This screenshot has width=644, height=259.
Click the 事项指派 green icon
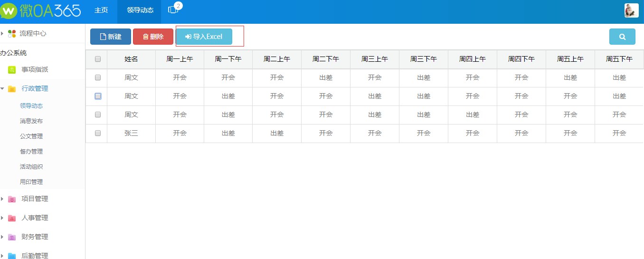(12, 70)
